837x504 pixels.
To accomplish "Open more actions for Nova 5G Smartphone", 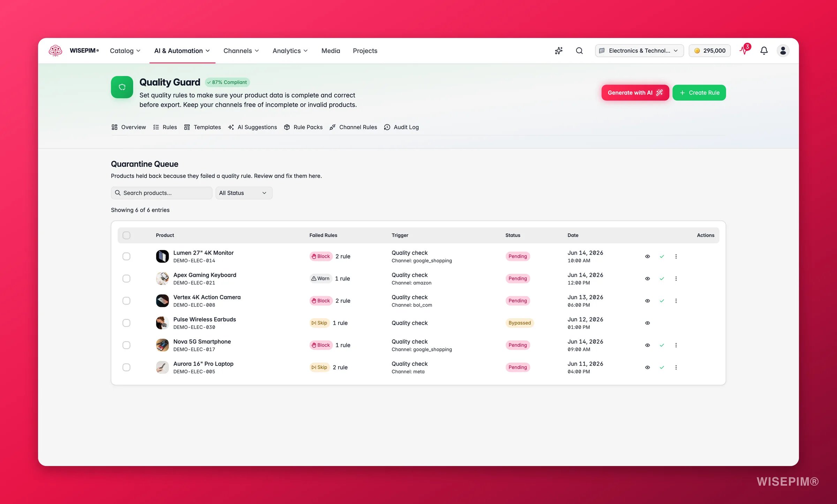I will coord(676,345).
